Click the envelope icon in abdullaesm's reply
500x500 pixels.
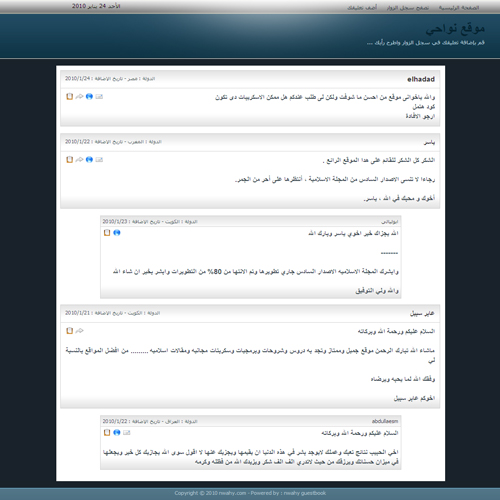click(126, 432)
